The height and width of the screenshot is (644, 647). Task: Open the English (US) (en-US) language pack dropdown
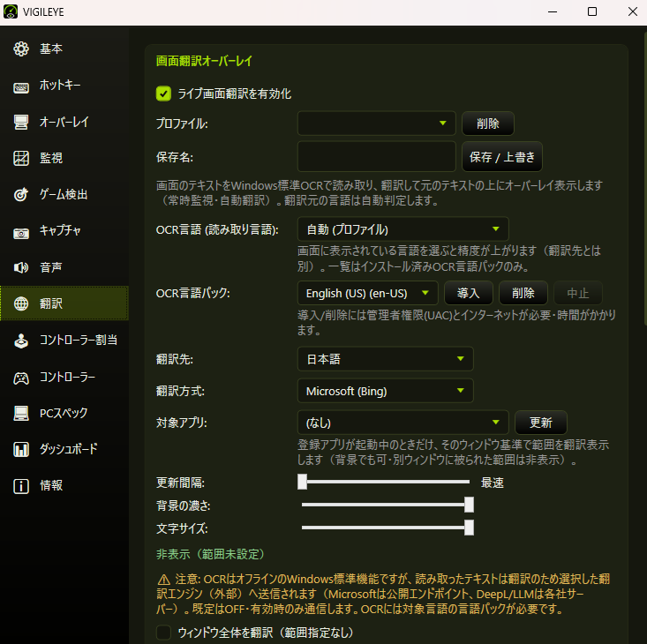click(368, 293)
